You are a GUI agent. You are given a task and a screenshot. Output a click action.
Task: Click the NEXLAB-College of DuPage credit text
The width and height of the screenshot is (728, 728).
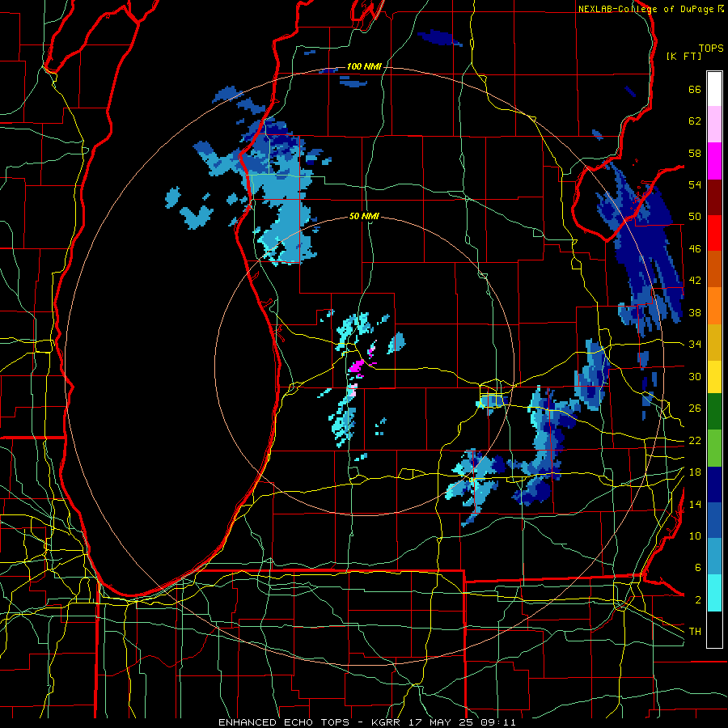[x=651, y=9]
